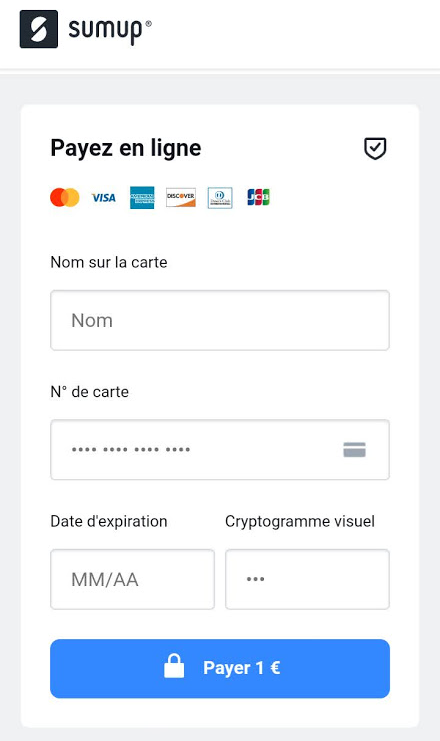Click the JCB card logo
Viewport: 440px width, 741px height.
(258, 197)
